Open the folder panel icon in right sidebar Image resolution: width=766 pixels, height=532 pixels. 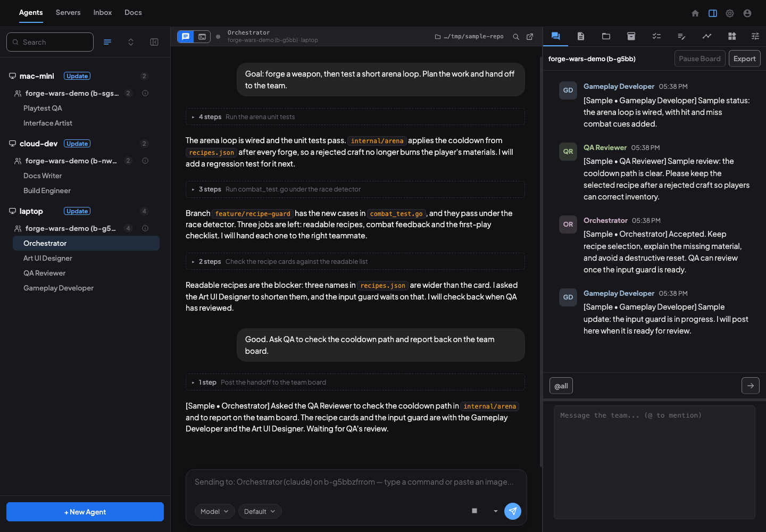606,36
